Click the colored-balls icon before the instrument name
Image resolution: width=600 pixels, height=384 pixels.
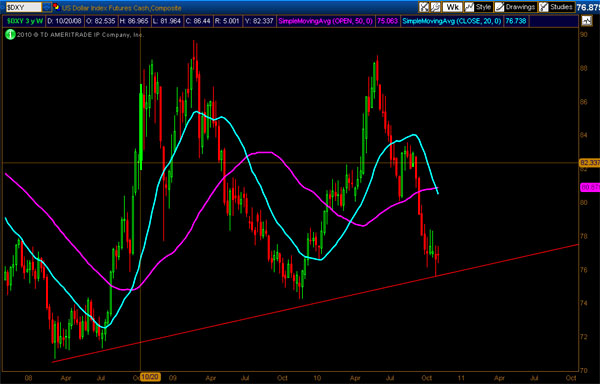pyautogui.click(x=56, y=7)
